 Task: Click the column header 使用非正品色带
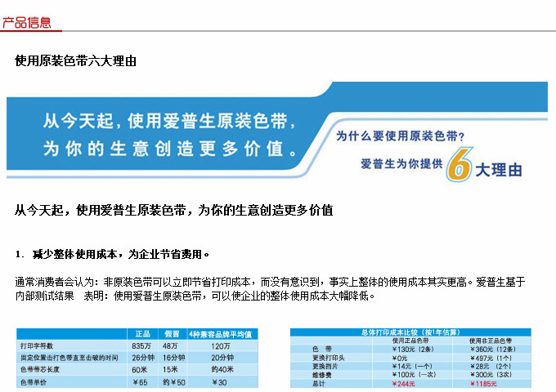tap(491, 341)
